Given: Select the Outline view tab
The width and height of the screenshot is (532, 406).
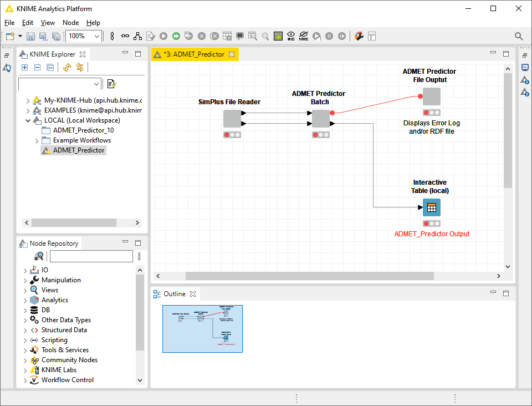Looking at the screenshot, I should click(175, 294).
